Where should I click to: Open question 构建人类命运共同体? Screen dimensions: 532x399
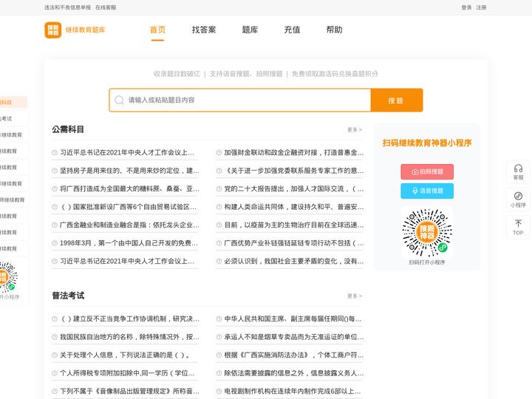pyautogui.click(x=294, y=207)
